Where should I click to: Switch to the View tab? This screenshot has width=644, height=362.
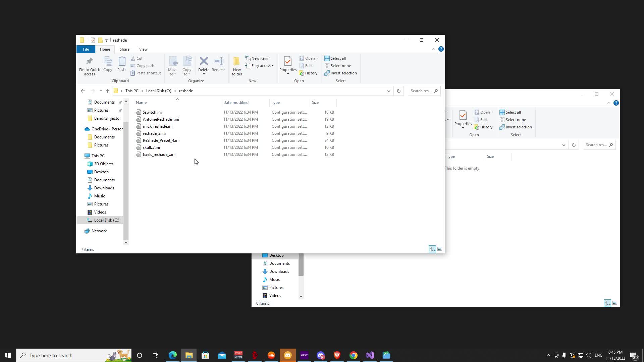click(143, 49)
